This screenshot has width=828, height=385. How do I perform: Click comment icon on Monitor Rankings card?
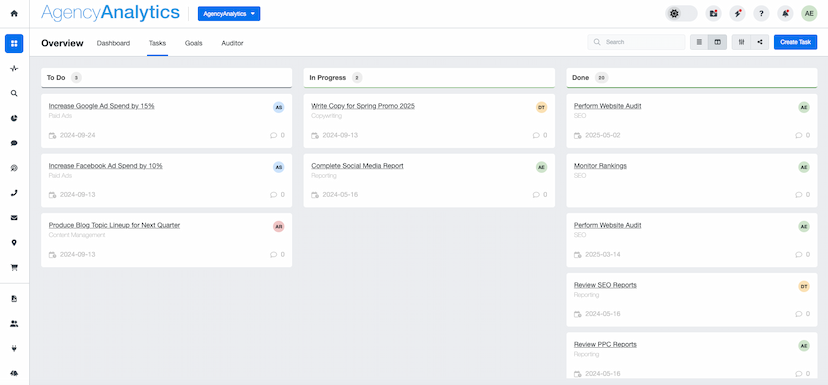(x=798, y=195)
